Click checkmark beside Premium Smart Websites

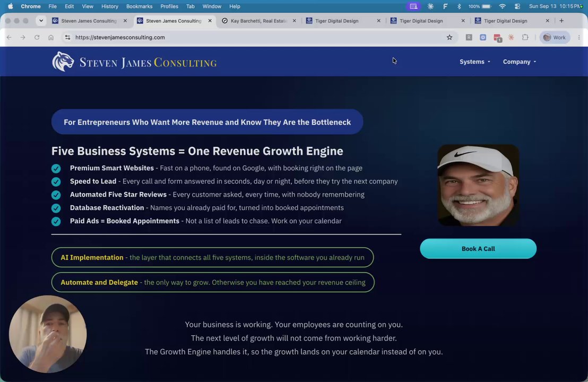coord(56,168)
